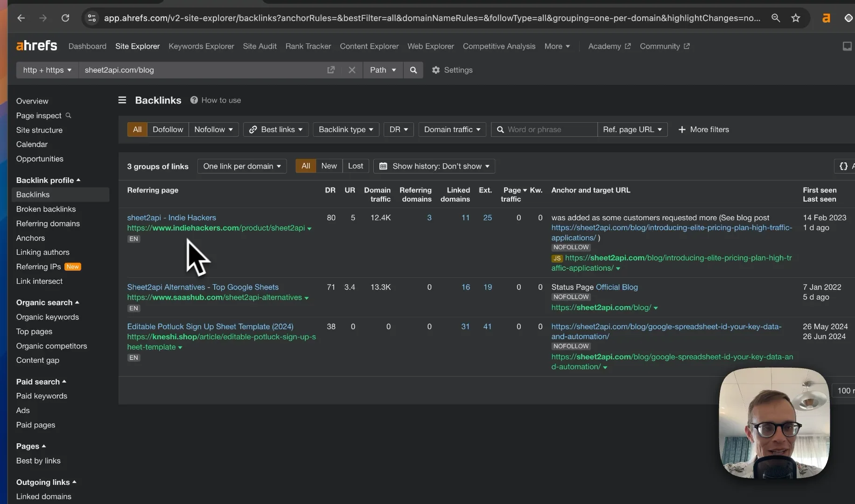Click the Ahrefs logo
The height and width of the screenshot is (504, 855).
pos(36,46)
